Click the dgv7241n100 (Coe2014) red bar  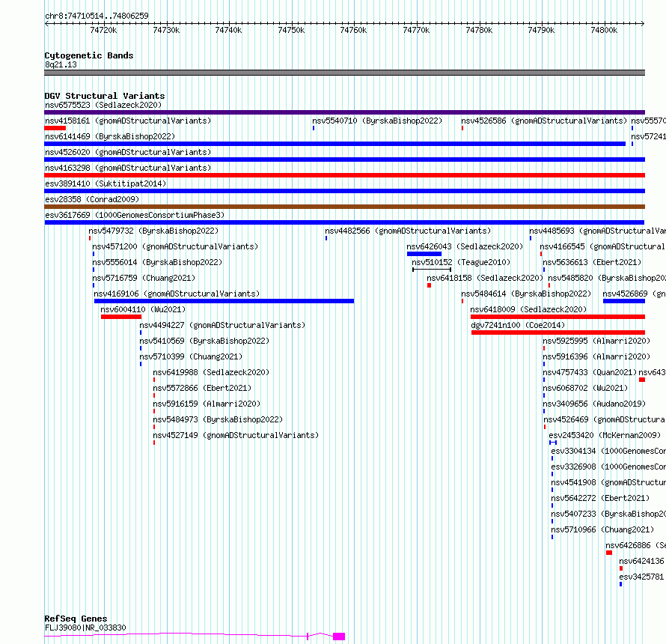(558, 332)
